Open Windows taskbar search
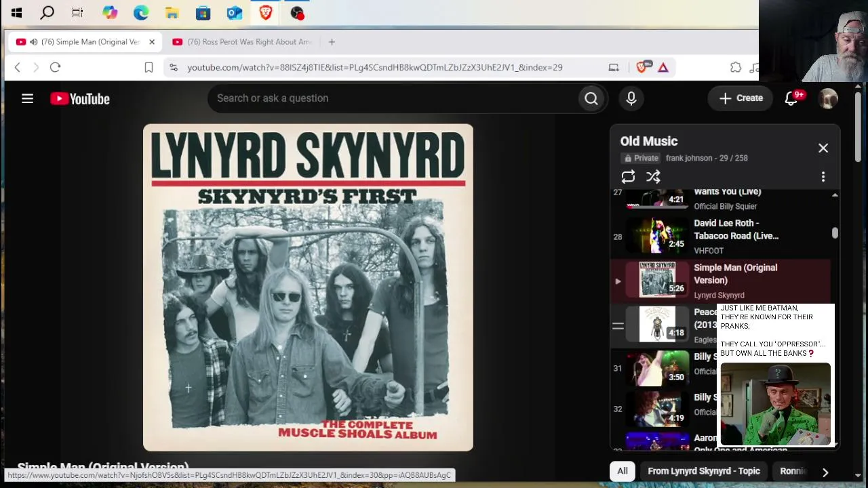The image size is (868, 488). pyautogui.click(x=47, y=12)
